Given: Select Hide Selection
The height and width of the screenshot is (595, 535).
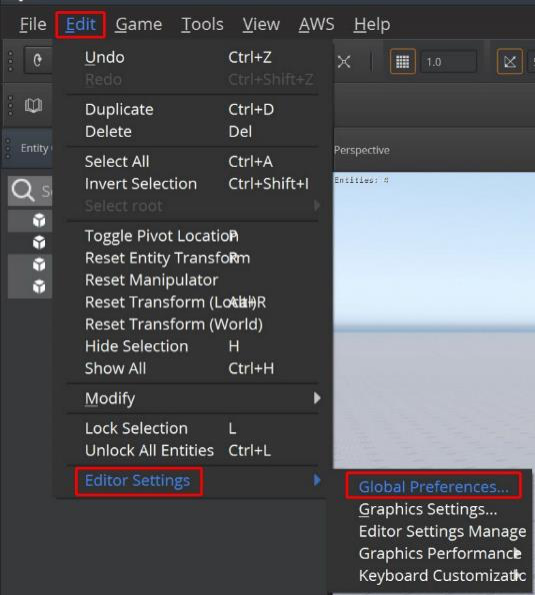Looking at the screenshot, I should click(x=194, y=346).
